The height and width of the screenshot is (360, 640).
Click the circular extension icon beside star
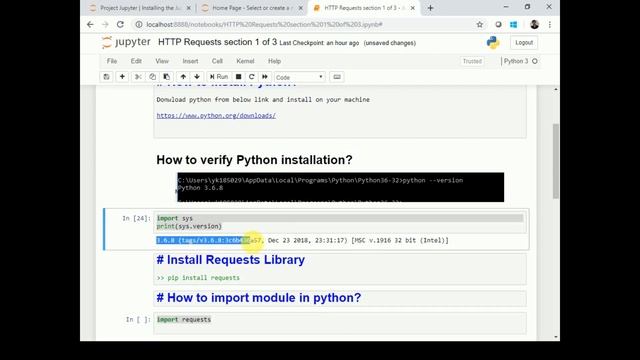pyautogui.click(x=498, y=24)
